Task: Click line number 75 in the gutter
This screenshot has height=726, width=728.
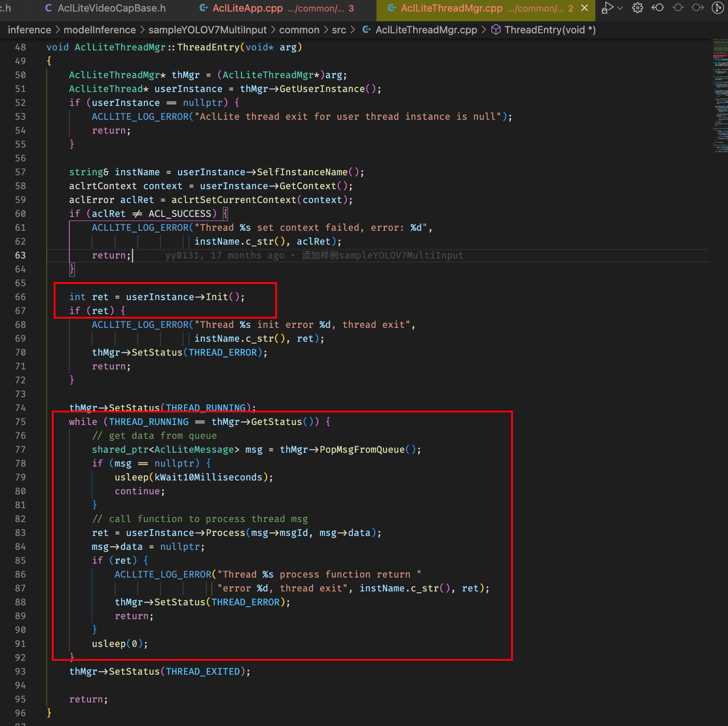Action: [20, 422]
